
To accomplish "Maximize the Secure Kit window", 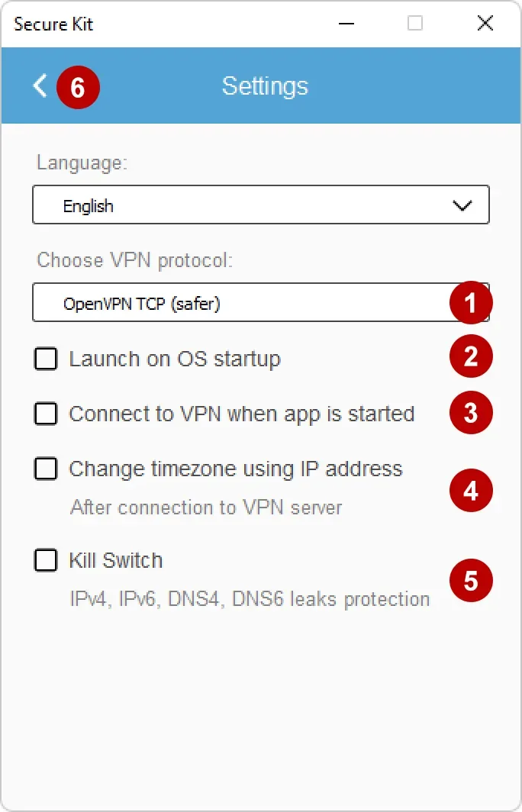I will 415,24.
